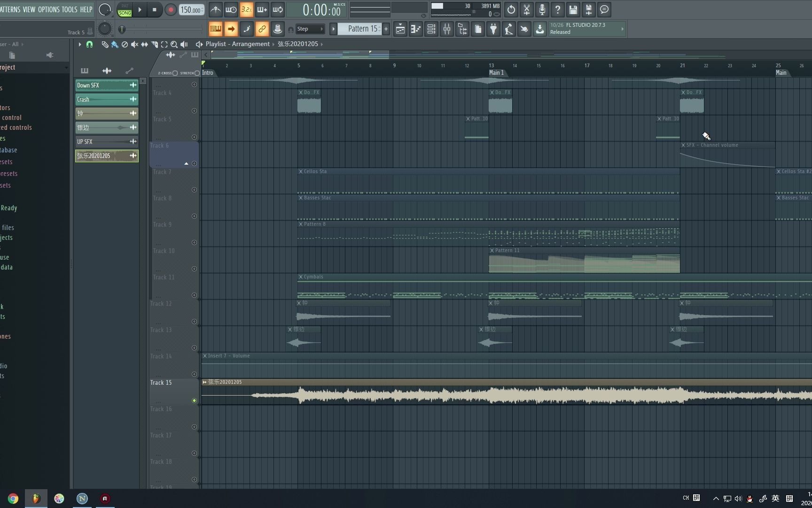The height and width of the screenshot is (508, 812).
Task: Open the Step snap dropdown
Action: point(310,29)
